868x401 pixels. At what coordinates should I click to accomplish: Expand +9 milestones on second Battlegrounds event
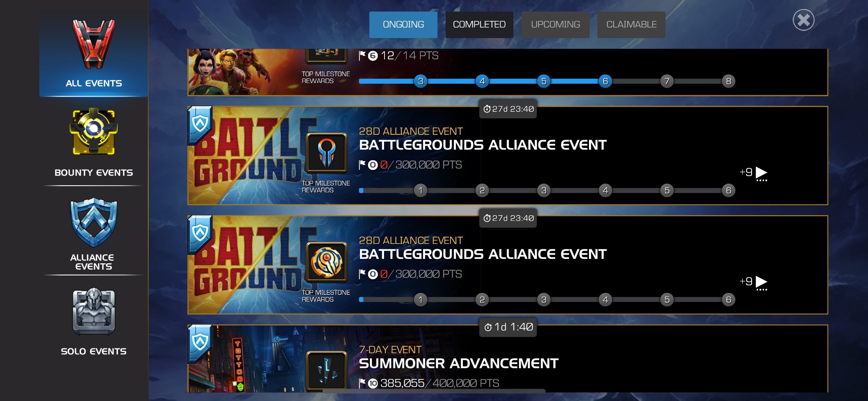pyautogui.click(x=753, y=282)
